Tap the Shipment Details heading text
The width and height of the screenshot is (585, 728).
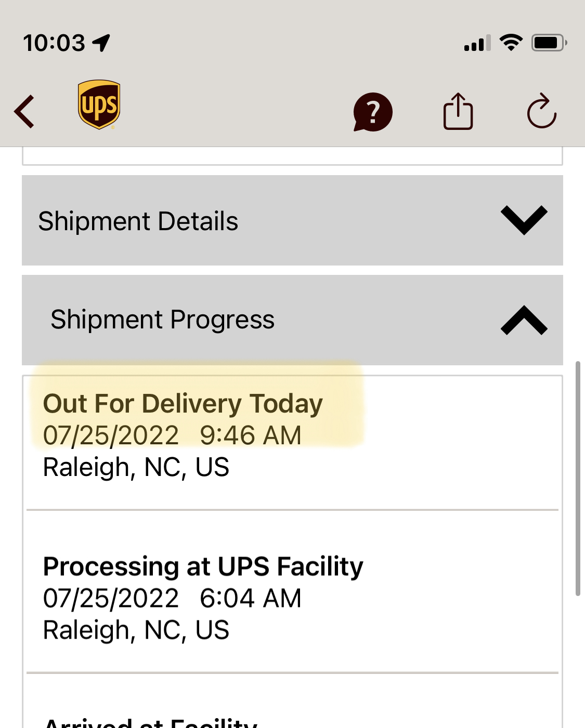tap(138, 221)
